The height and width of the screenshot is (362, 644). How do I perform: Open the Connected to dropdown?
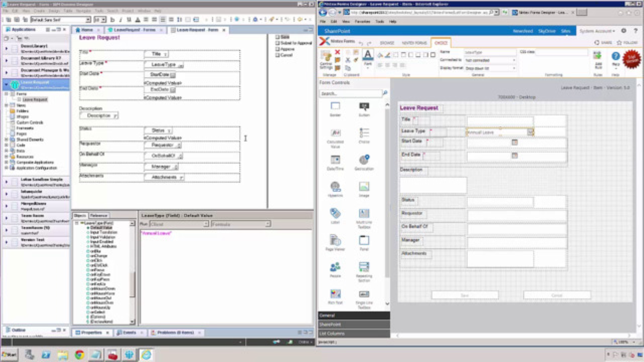[490, 60]
